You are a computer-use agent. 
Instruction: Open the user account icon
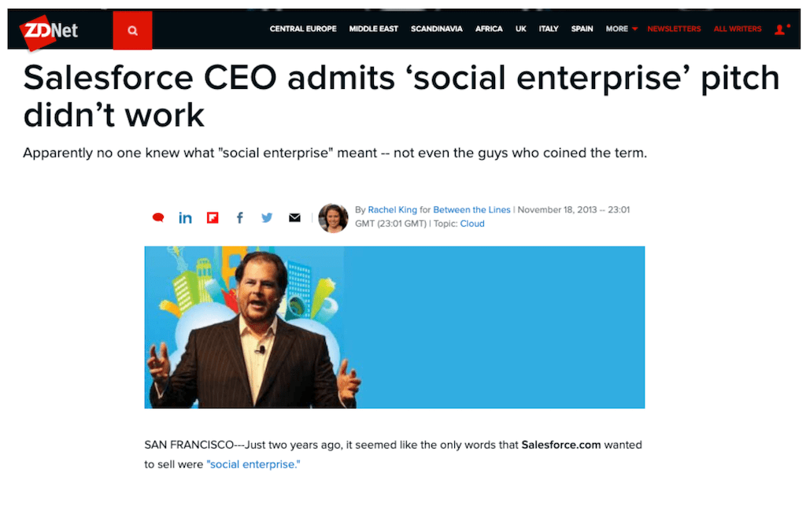tap(780, 28)
